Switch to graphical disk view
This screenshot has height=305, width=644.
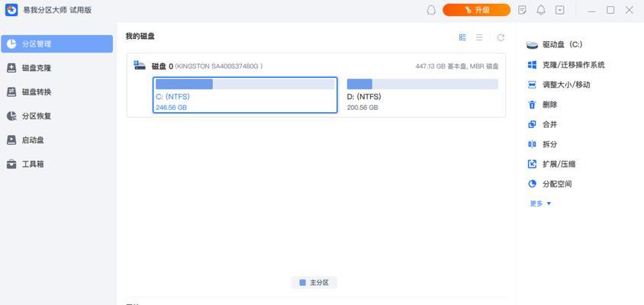click(x=462, y=37)
